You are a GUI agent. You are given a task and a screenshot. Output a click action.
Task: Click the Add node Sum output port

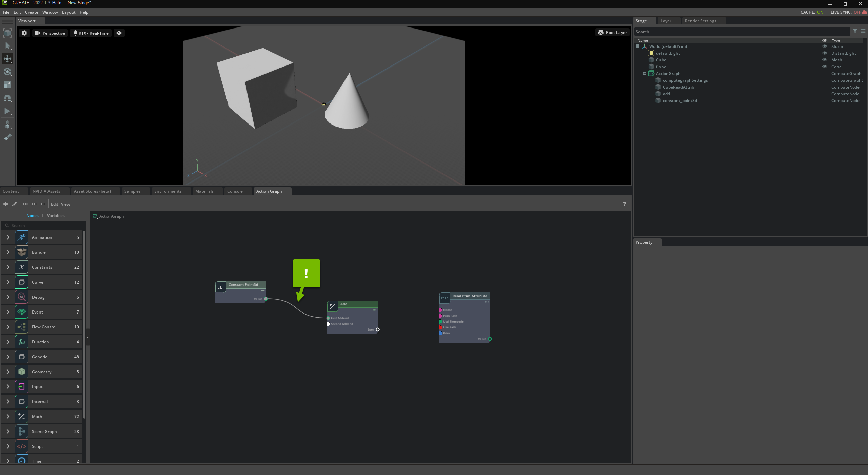378,329
